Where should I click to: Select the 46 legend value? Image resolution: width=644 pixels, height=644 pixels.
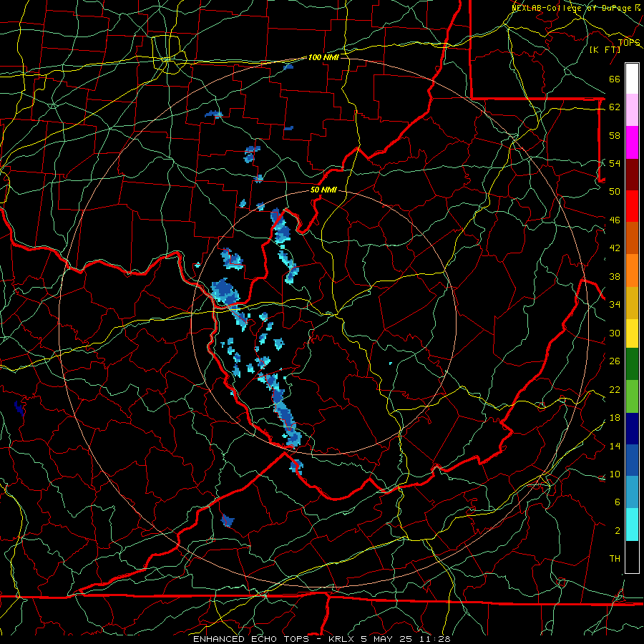615,220
